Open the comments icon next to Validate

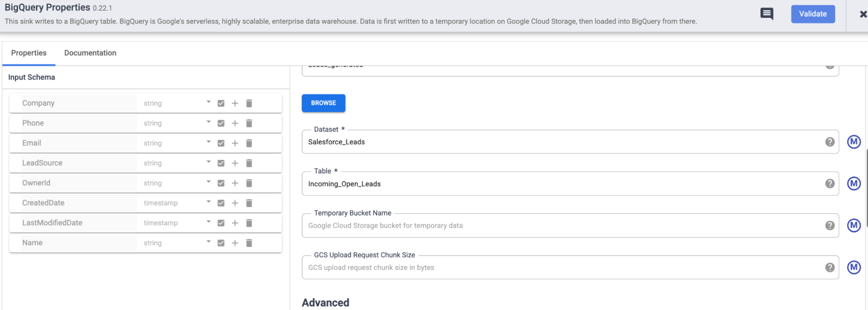(x=766, y=14)
